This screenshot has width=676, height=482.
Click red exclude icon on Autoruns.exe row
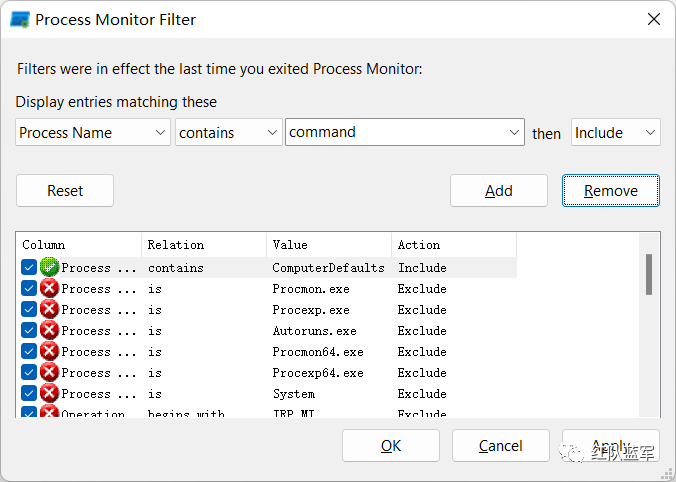pos(49,331)
